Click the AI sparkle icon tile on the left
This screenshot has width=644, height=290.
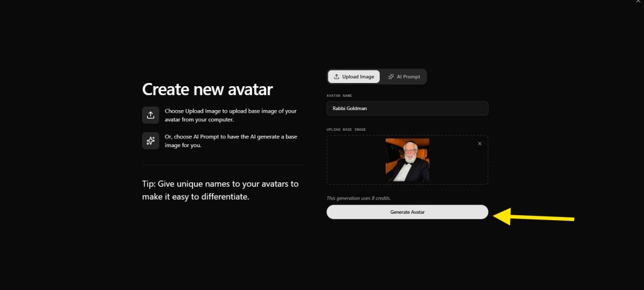point(150,140)
